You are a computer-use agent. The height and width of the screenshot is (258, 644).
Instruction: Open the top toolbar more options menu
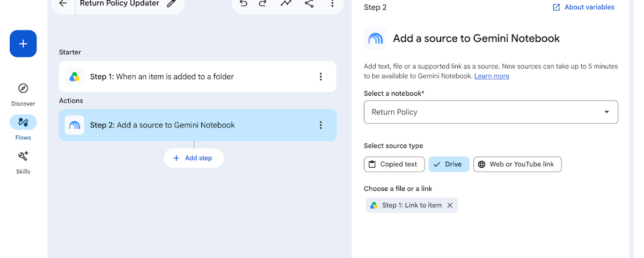[x=332, y=4]
